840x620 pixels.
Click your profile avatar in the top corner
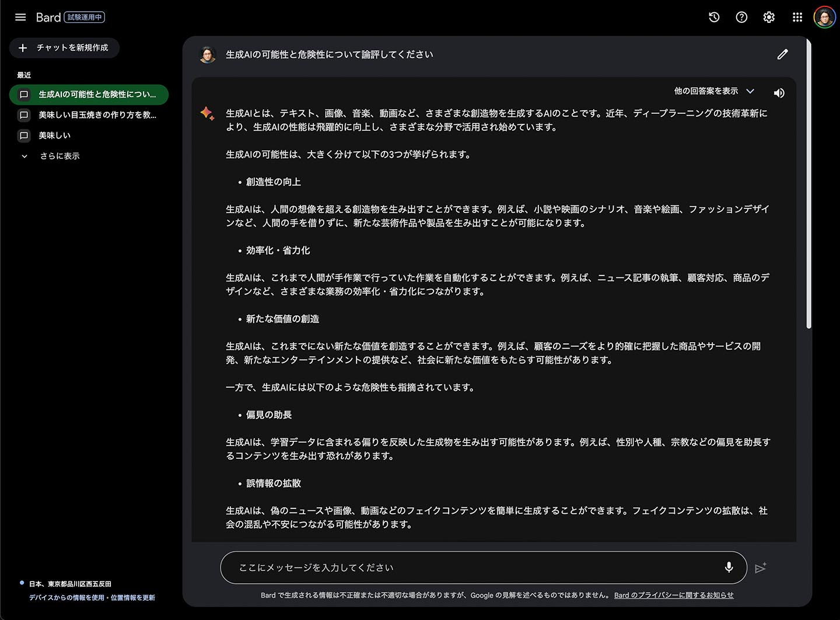click(824, 17)
